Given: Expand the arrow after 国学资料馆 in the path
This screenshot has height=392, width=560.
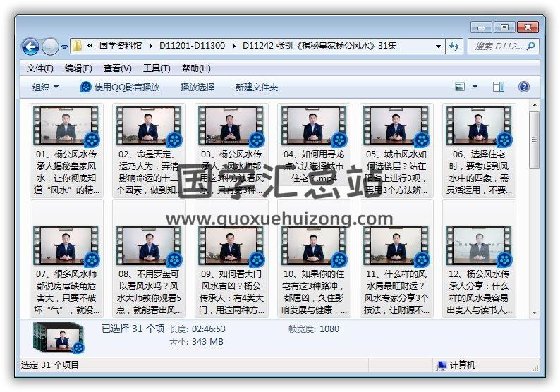Looking at the screenshot, I should (x=151, y=46).
